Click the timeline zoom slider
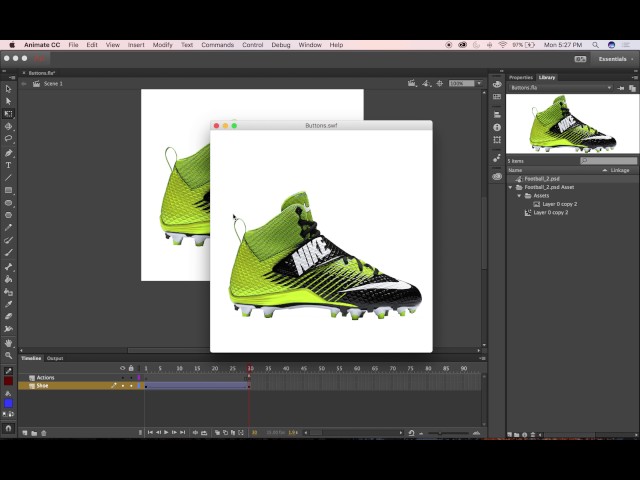Image resolution: width=640 pixels, height=480 pixels. 448,433
